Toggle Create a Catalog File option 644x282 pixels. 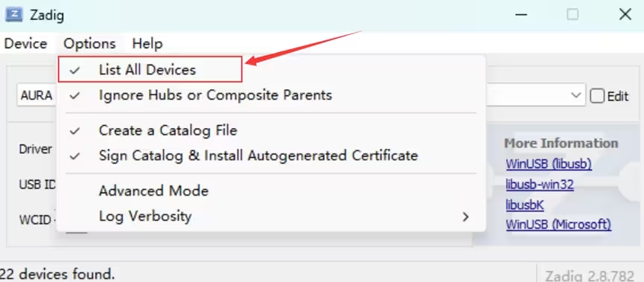(271, 130)
